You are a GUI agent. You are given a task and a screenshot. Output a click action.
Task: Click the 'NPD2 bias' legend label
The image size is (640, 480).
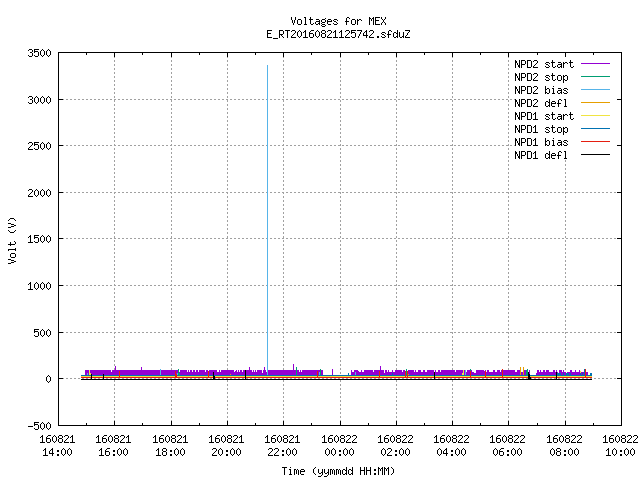tap(541, 90)
